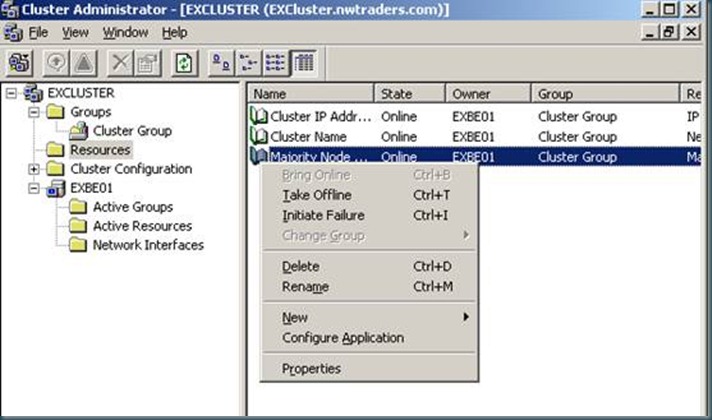Sort by the State column header

click(410, 94)
